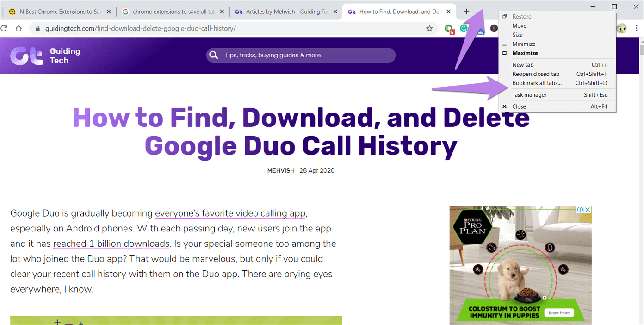Open the green extension with red 6 badge
The image size is (644, 325).
[x=449, y=29]
